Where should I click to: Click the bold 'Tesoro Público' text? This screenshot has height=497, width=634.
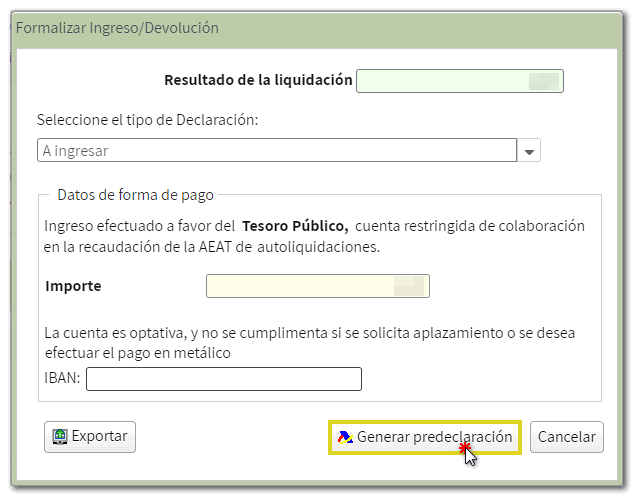click(295, 226)
